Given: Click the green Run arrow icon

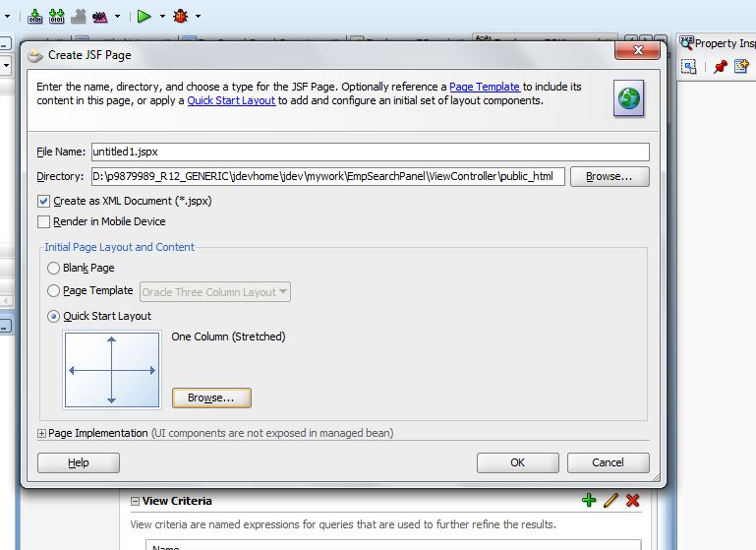Looking at the screenshot, I should (x=144, y=17).
